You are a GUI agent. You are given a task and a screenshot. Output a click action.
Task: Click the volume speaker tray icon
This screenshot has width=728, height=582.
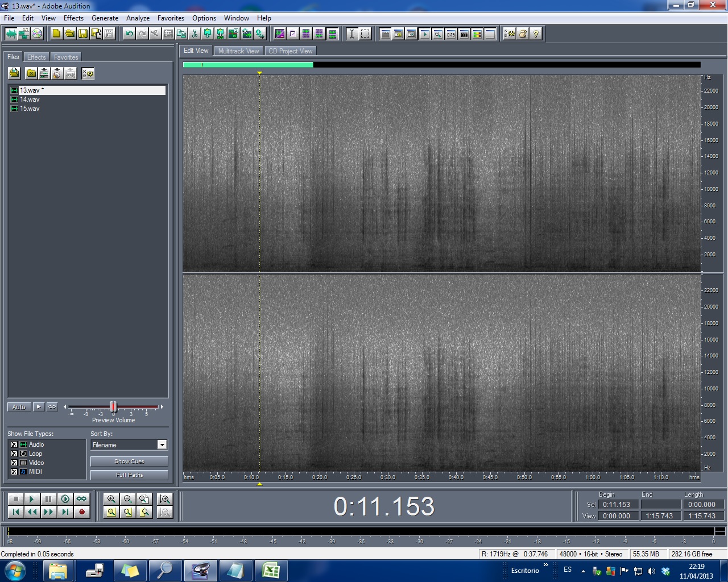[651, 571]
